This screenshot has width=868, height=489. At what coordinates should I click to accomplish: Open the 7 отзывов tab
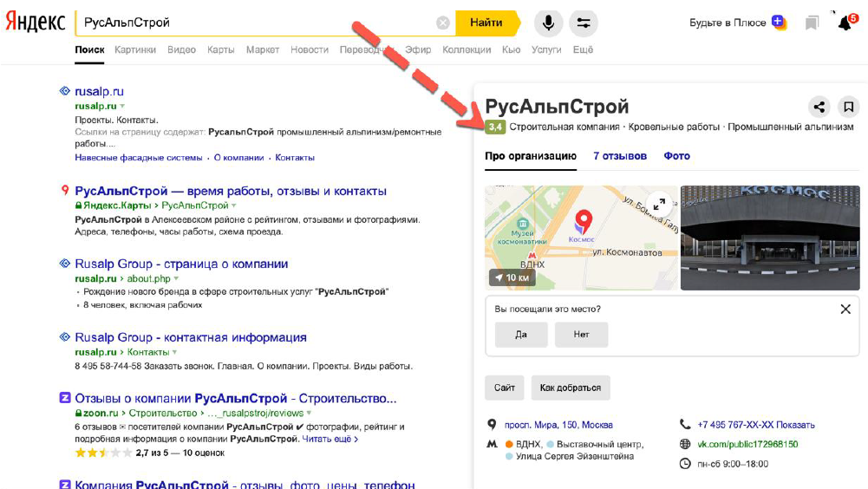coord(620,156)
